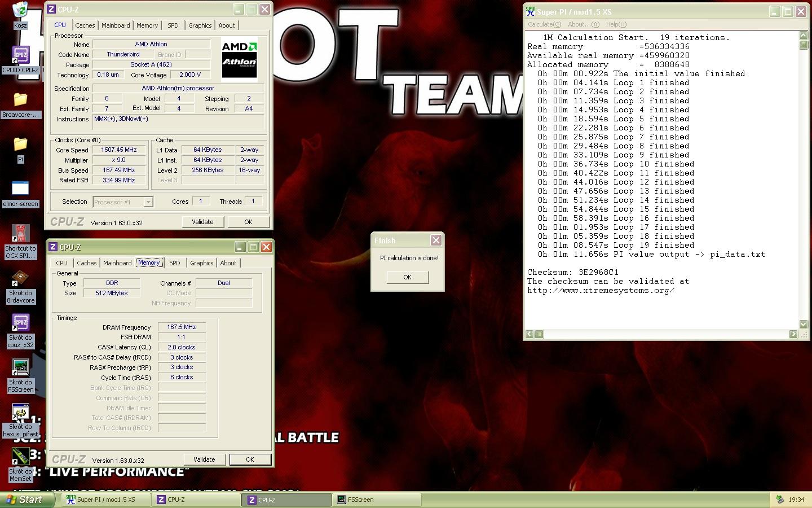
Task: Open Caches tab in lower CPU-Z window
Action: coord(87,263)
